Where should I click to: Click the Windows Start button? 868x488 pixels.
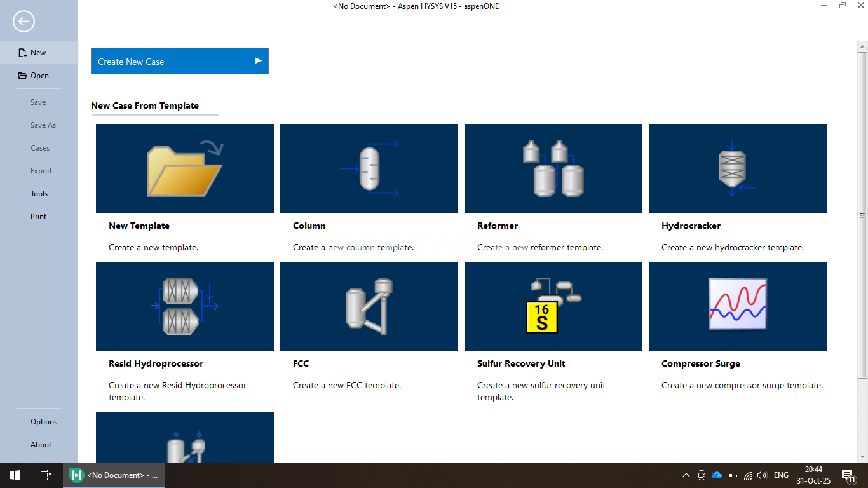(x=15, y=475)
